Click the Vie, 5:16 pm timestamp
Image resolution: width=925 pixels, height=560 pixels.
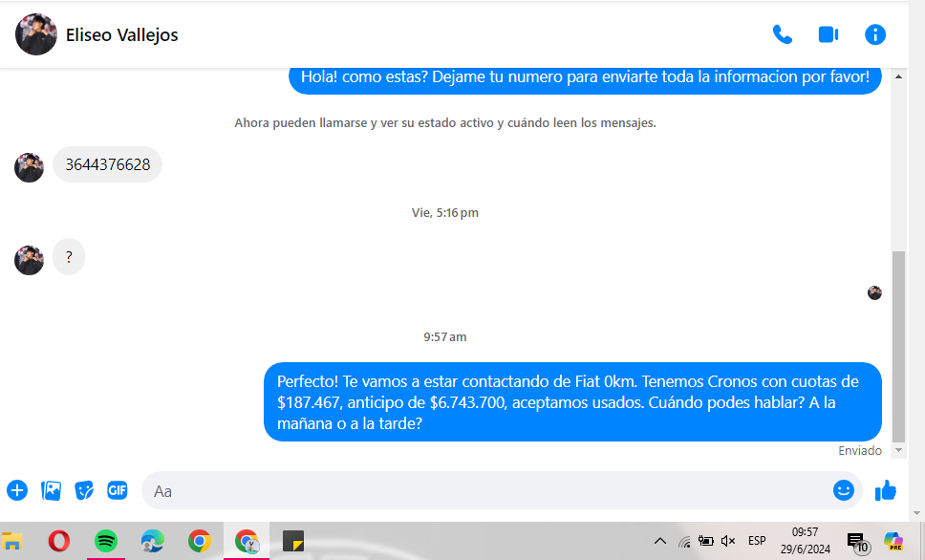pos(444,213)
